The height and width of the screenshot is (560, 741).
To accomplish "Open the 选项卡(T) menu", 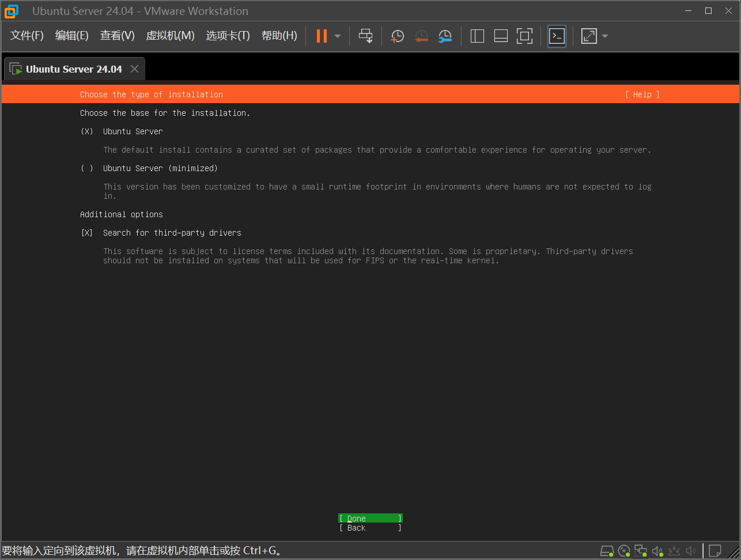I will [x=228, y=36].
